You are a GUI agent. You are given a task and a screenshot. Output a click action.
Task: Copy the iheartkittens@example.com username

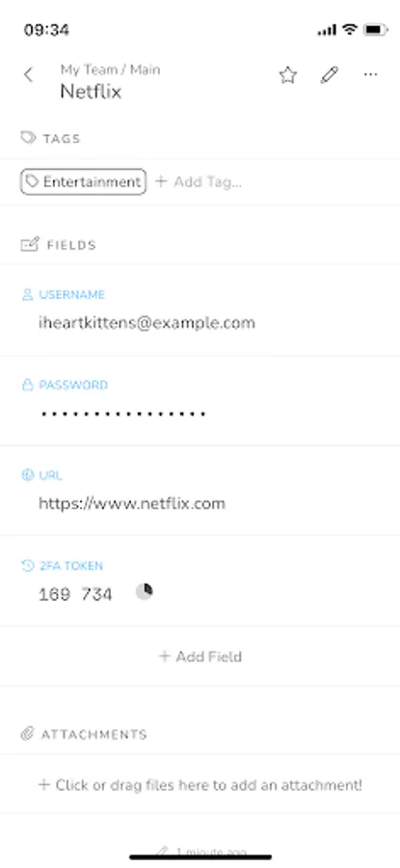pos(147,323)
